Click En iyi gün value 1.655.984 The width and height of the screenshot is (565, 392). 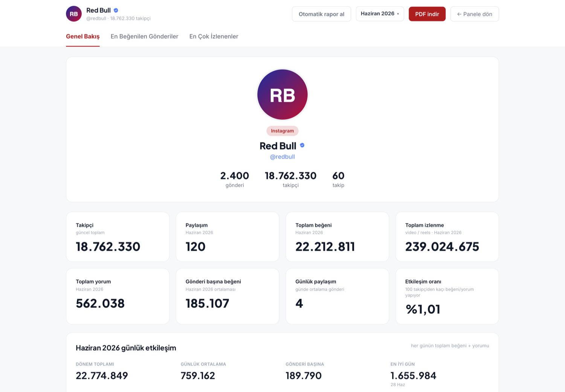[x=413, y=376]
